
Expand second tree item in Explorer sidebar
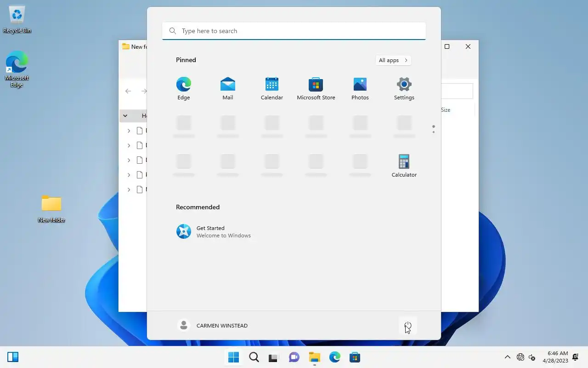[129, 145]
